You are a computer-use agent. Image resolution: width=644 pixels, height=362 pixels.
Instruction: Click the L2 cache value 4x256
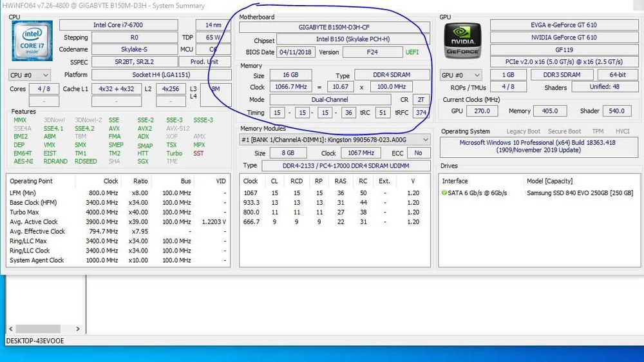[x=171, y=89]
